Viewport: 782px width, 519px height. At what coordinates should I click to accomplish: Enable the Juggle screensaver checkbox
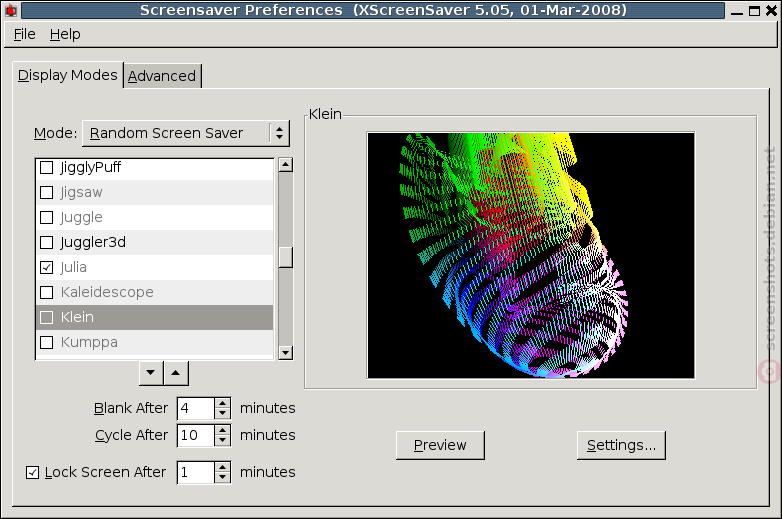point(46,217)
